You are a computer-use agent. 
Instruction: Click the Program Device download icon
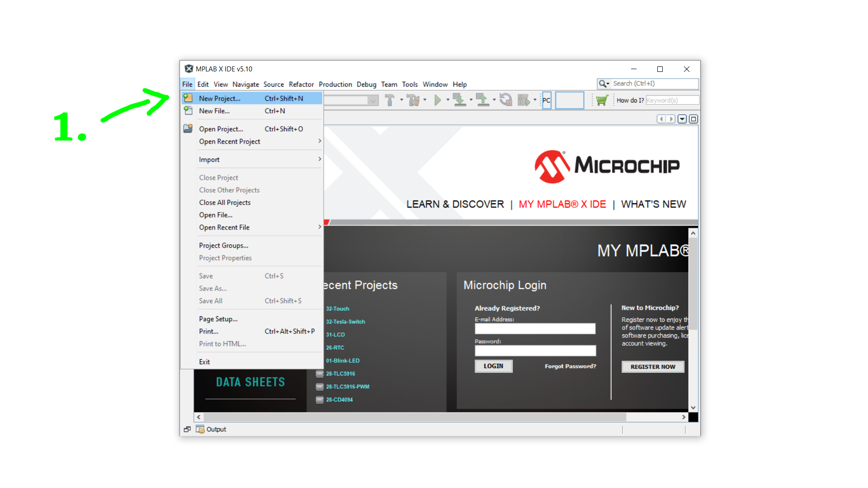click(x=459, y=100)
